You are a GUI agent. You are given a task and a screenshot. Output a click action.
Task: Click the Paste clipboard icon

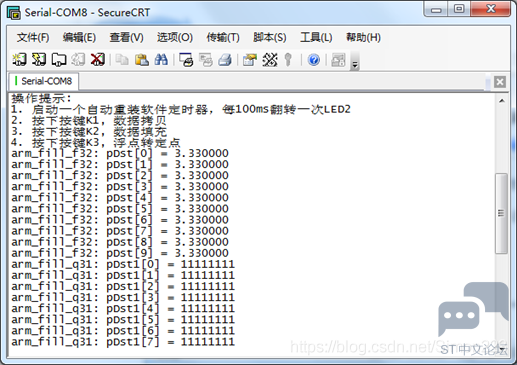[142, 60]
